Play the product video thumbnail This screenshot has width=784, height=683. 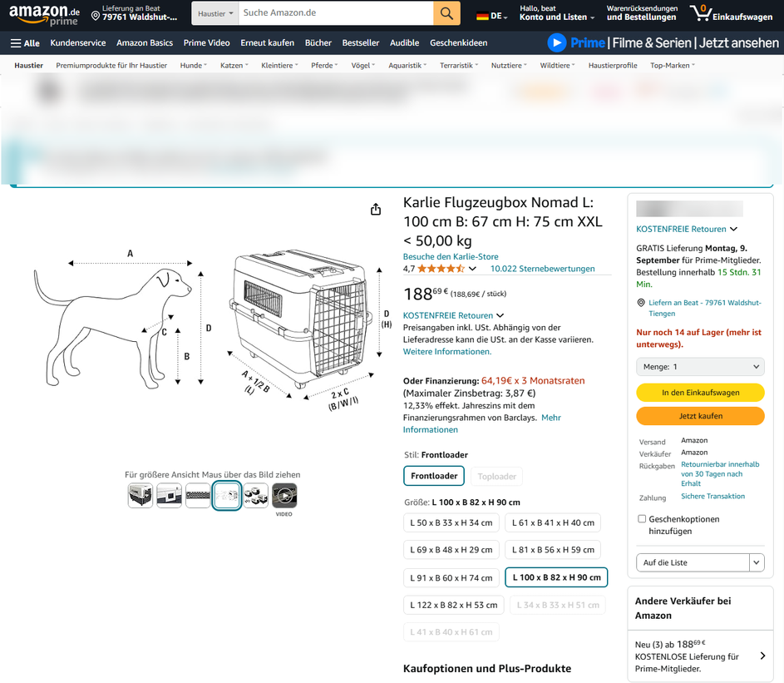coord(284,496)
